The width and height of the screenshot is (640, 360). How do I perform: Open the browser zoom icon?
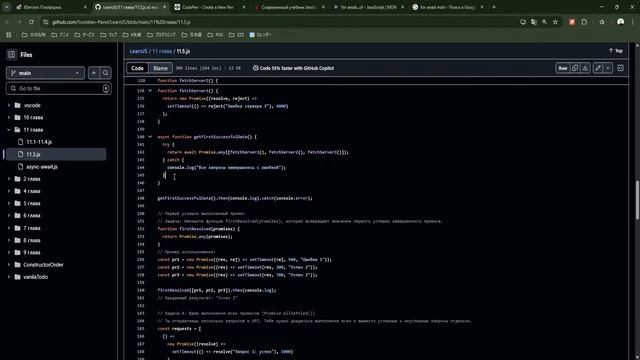pyautogui.click(x=544, y=22)
